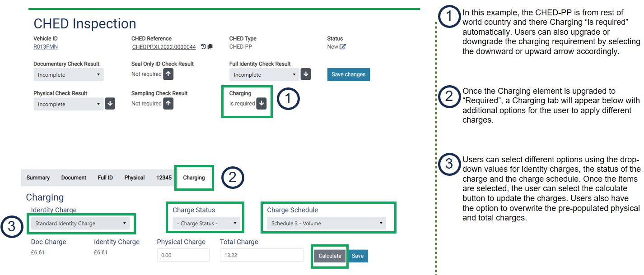Expand the Full Identity Check Result dropdown
644x275 pixels.
tap(264, 75)
